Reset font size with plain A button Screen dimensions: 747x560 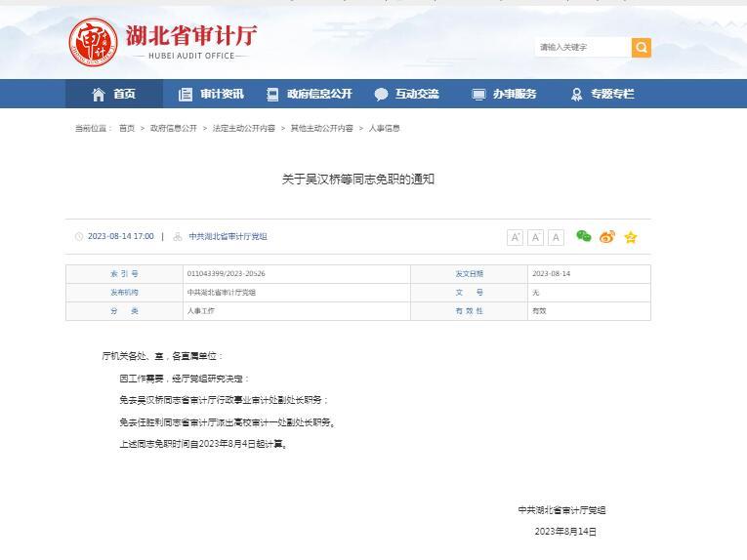pyautogui.click(x=556, y=237)
